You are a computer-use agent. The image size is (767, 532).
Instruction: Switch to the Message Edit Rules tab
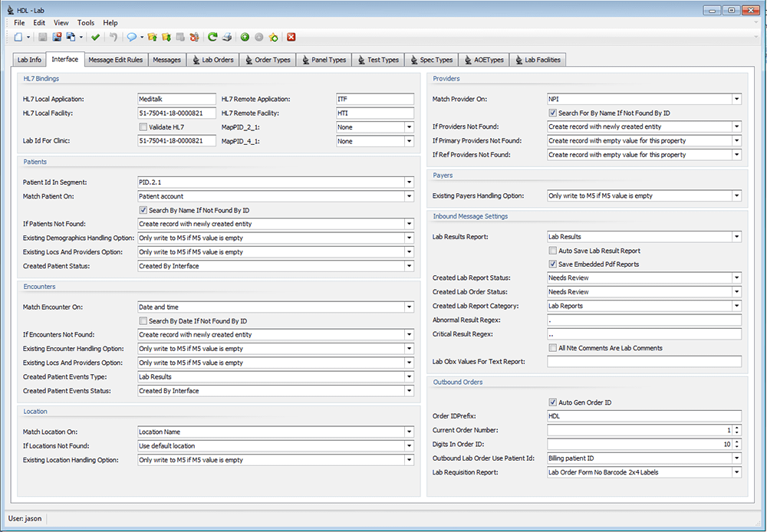(115, 60)
